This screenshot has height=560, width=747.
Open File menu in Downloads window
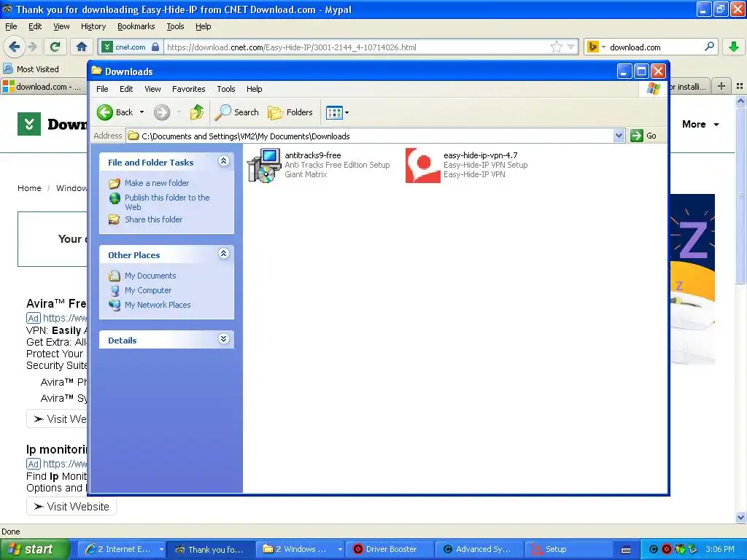(x=102, y=89)
